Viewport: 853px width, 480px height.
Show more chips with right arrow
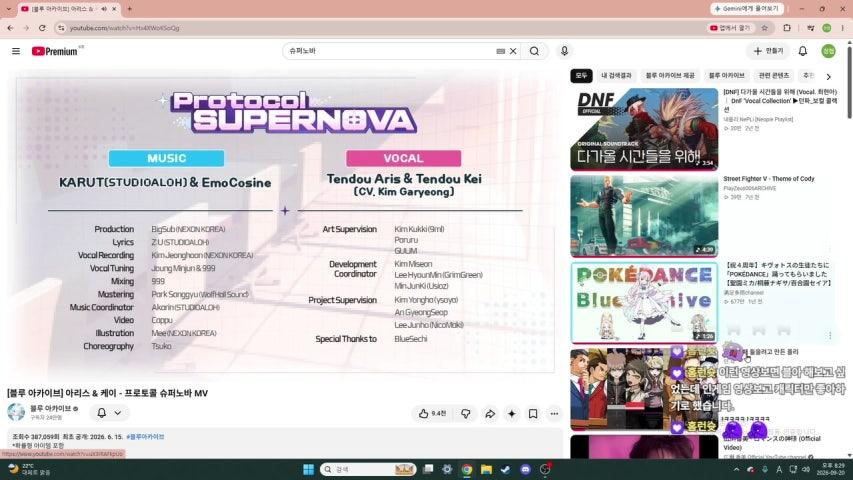tap(829, 76)
